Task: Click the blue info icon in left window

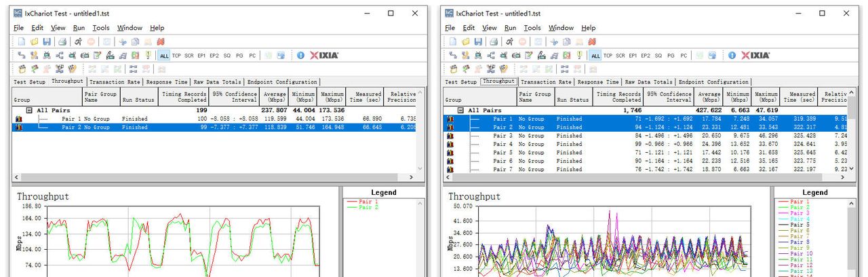Action: 300,56
